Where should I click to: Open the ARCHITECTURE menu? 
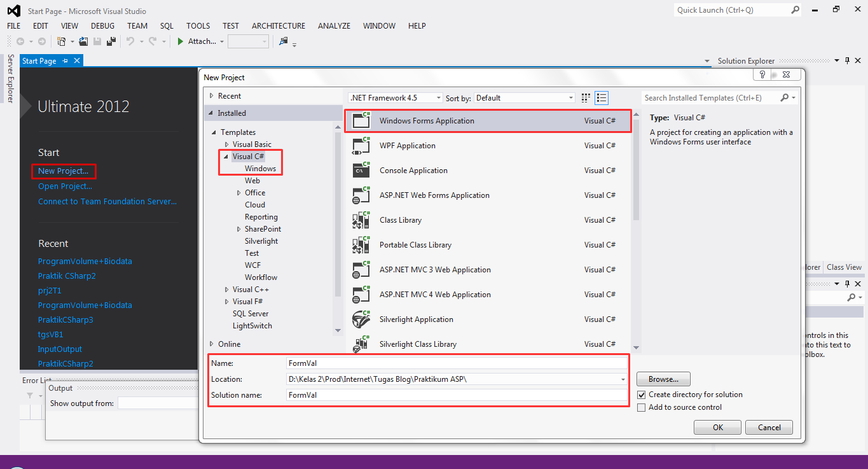pos(279,26)
